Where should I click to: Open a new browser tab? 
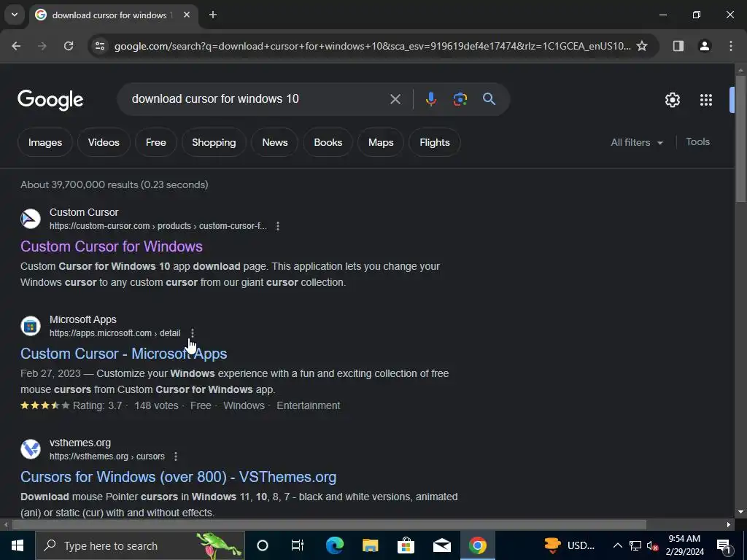(x=213, y=15)
